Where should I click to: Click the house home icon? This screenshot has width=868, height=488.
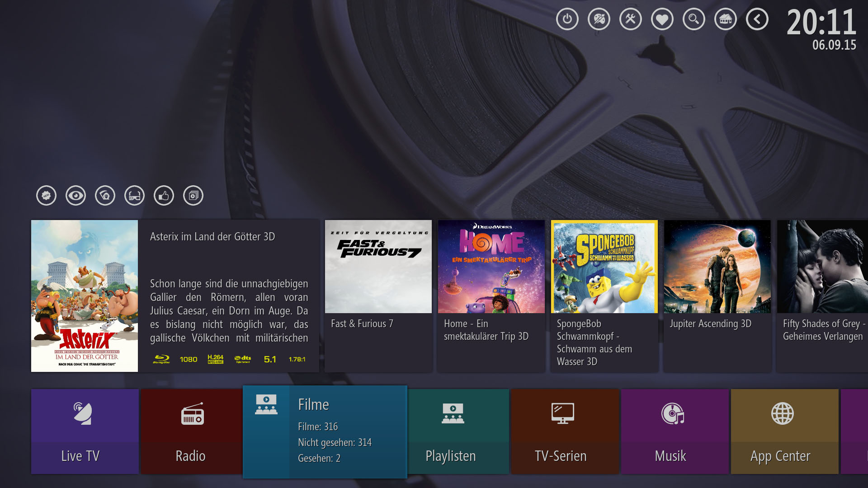coord(725,19)
